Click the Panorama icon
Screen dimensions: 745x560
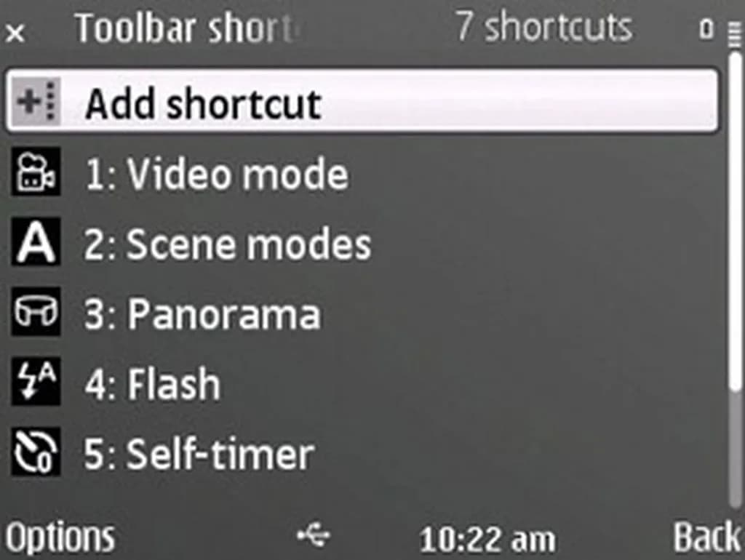click(x=36, y=314)
